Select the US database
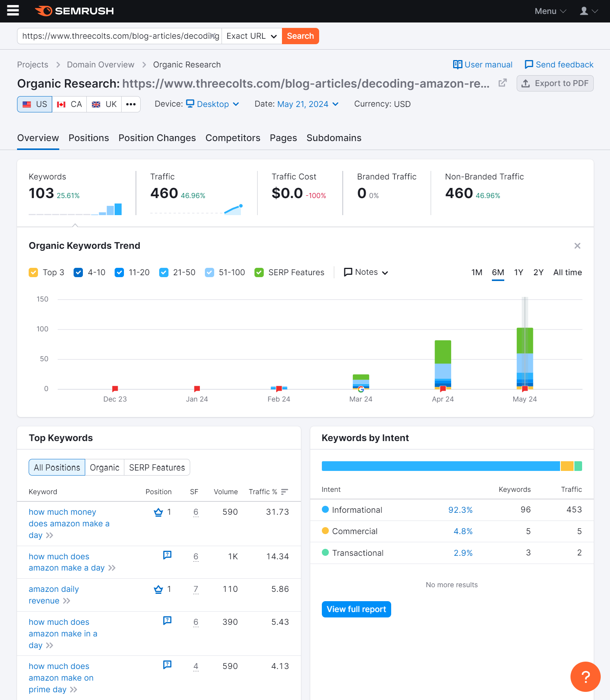 (35, 104)
